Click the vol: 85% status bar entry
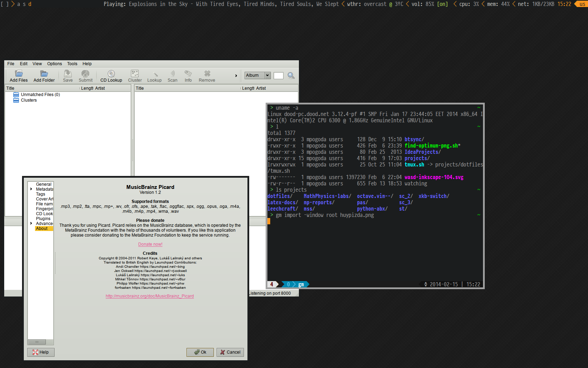588x368 pixels. click(x=429, y=4)
